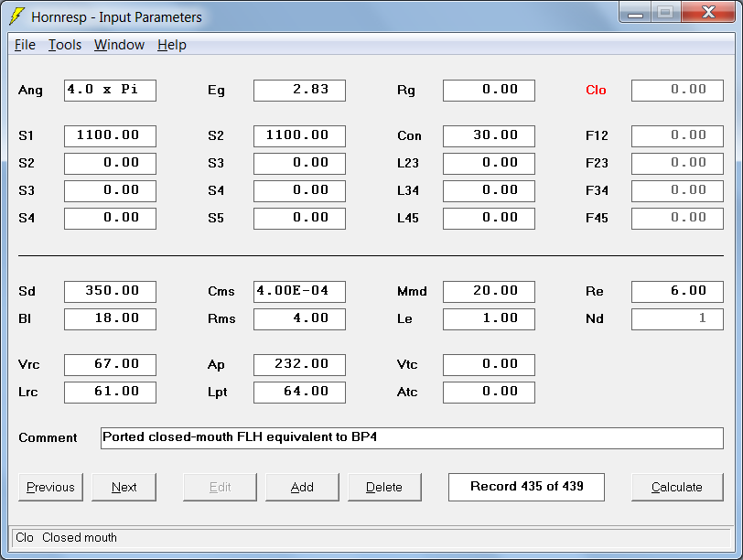Select the Le field with 1.00
743x560 pixels.
pyautogui.click(x=489, y=319)
